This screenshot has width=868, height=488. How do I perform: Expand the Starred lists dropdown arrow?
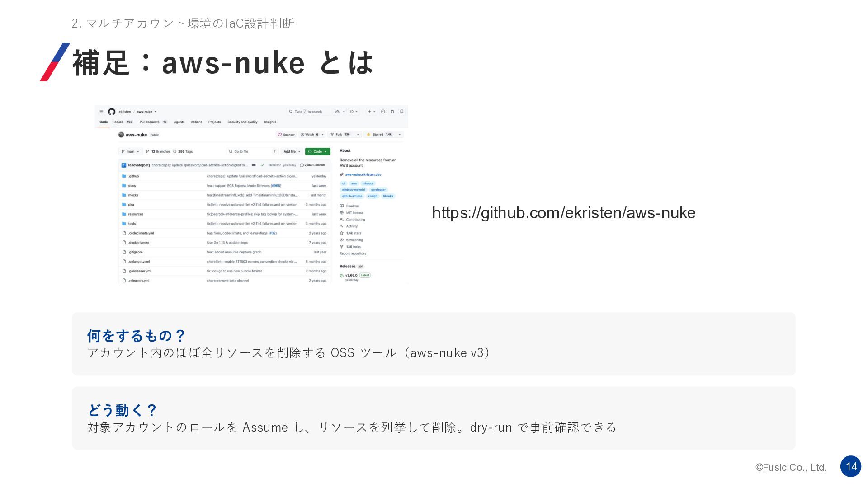click(400, 135)
